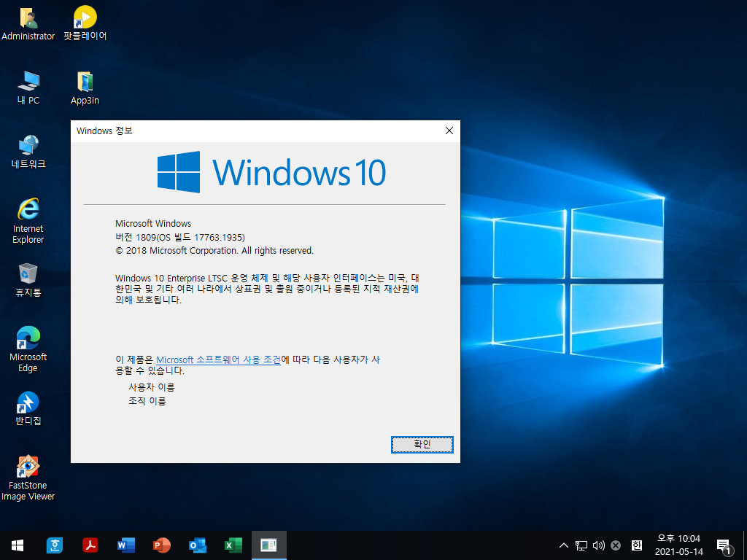Open the volume tray icon

[598, 545]
